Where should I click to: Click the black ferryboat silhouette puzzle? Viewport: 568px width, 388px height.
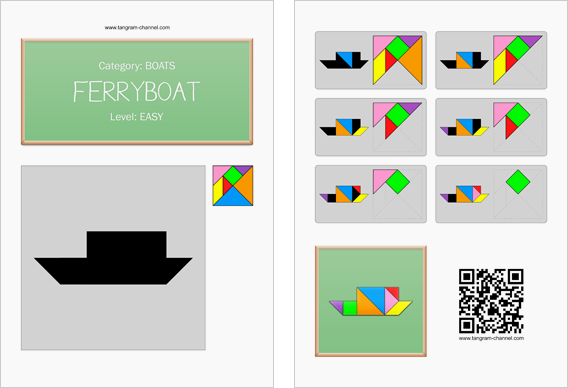[113, 258]
